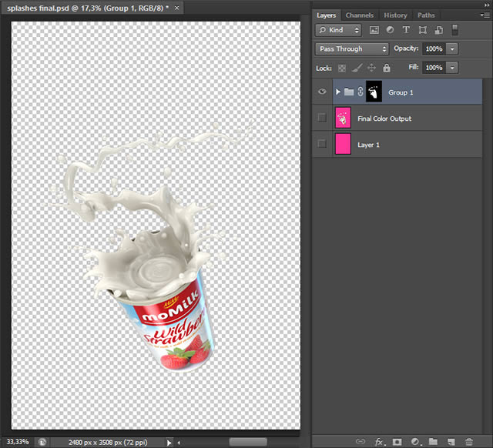The image size is (493, 448).
Task: Filter layers by adjustment layer icon
Action: (390, 30)
